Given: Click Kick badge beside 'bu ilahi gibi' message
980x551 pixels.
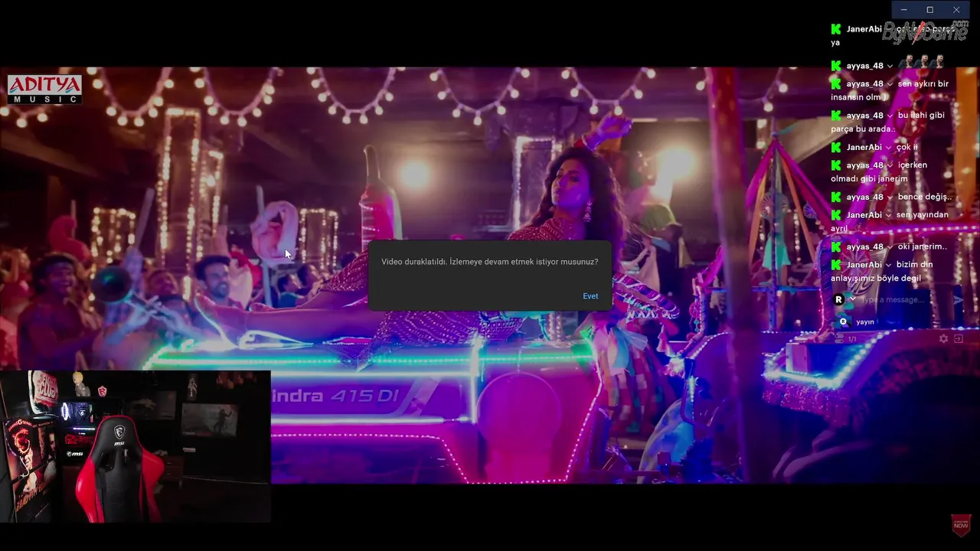Looking at the screenshot, I should [x=836, y=116].
